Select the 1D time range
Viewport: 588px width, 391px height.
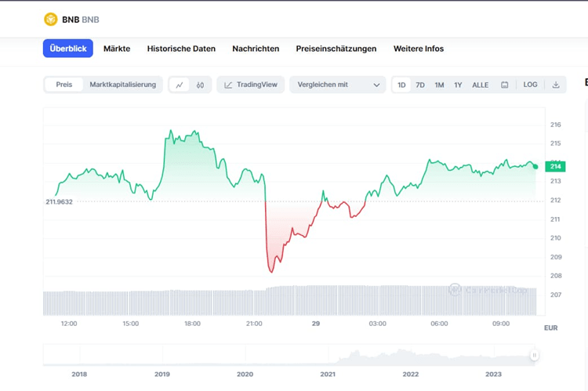click(401, 85)
